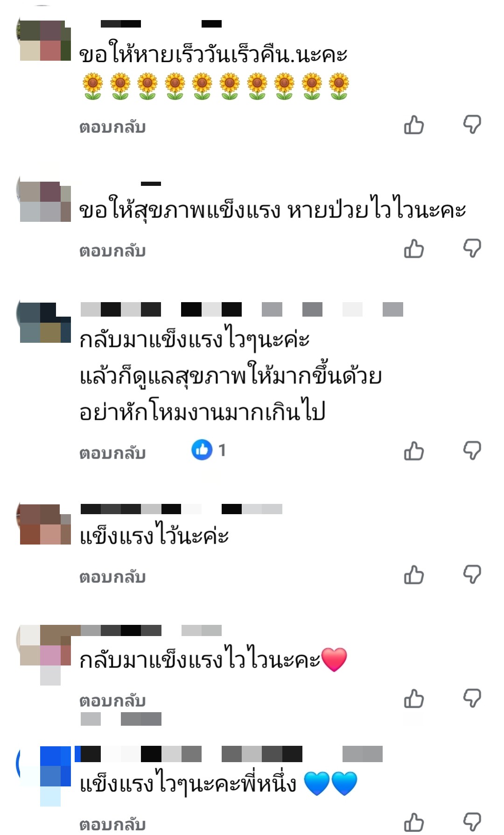Image resolution: width=504 pixels, height=835 pixels.
Task: Dislike the sunflower emoji comment
Action: coord(472,125)
